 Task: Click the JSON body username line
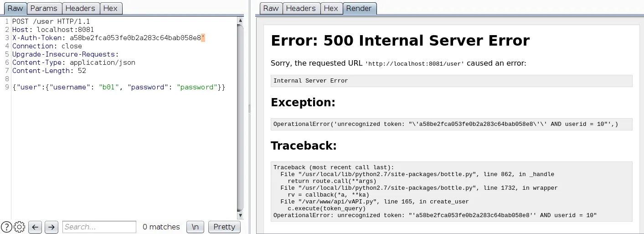point(118,87)
